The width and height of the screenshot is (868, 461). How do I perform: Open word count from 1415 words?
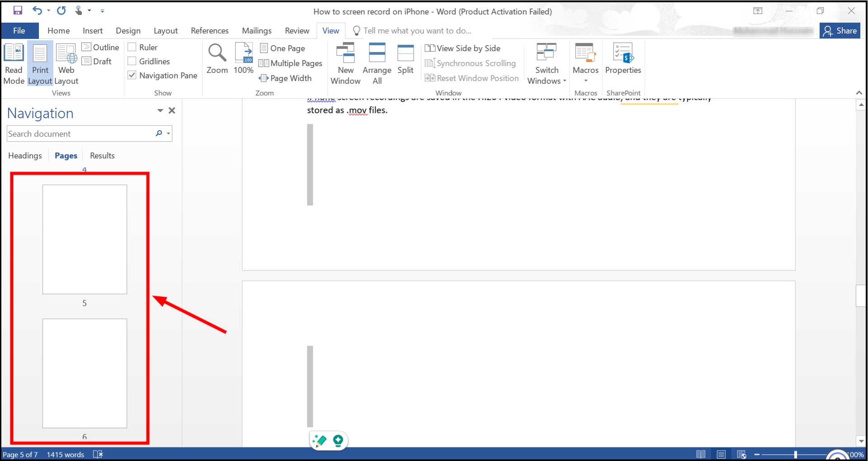coord(66,454)
